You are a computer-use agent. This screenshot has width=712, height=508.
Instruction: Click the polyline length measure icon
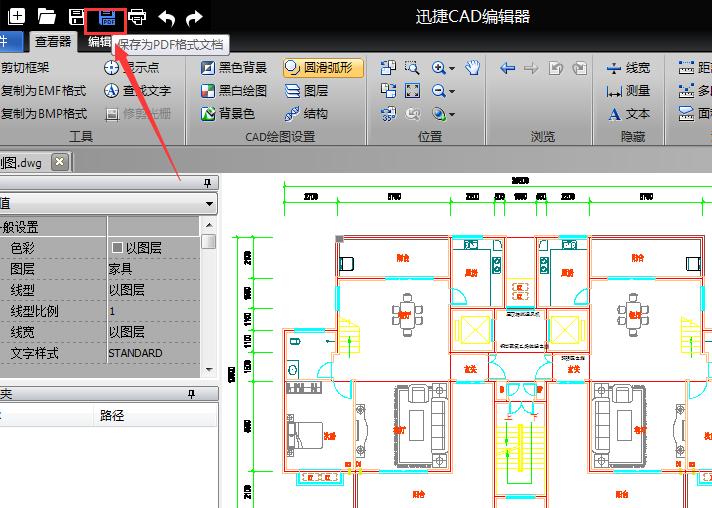686,90
